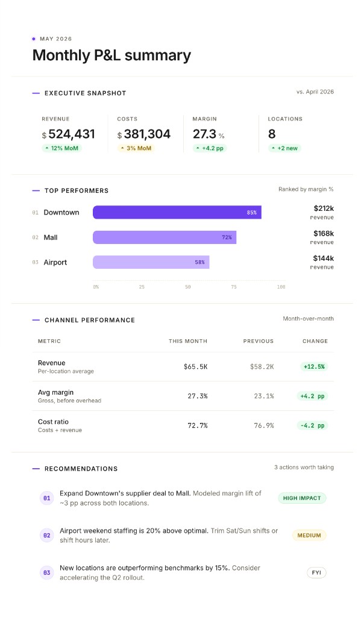
Task: Open 'Expand Downtown's supplier deal to Mall' recommendation
Action: pyautogui.click(x=160, y=498)
